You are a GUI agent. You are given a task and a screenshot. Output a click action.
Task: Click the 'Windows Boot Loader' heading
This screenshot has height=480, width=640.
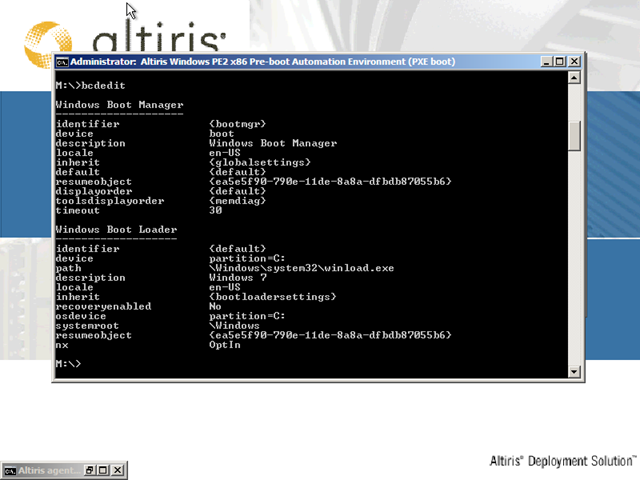click(116, 230)
